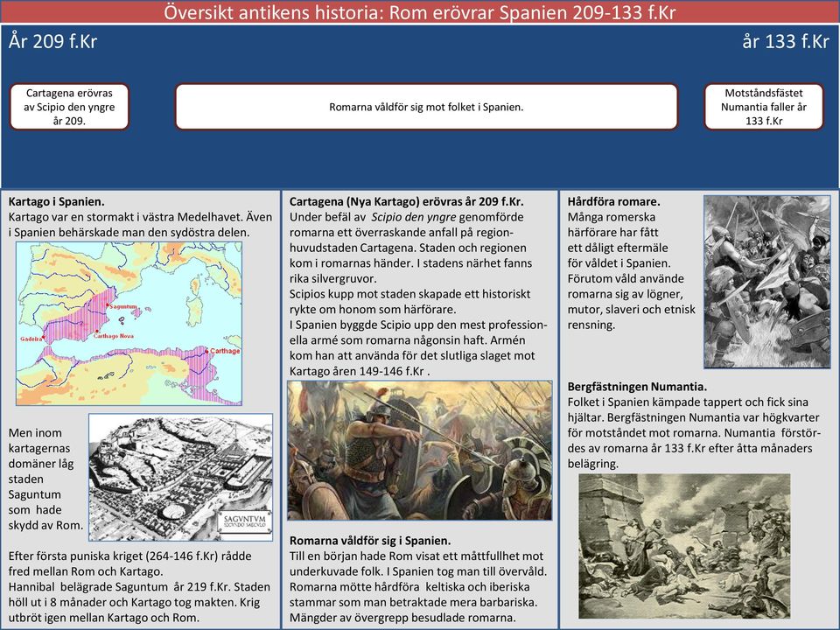This screenshot has height=630, width=840.
Task: Click the heading 'Bergfästningen Numantia.'
Action: 637,387
